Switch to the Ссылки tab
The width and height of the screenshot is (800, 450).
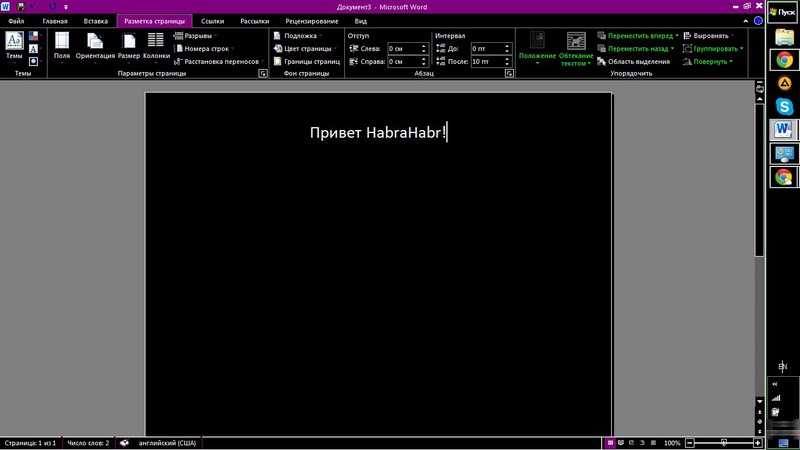click(212, 21)
